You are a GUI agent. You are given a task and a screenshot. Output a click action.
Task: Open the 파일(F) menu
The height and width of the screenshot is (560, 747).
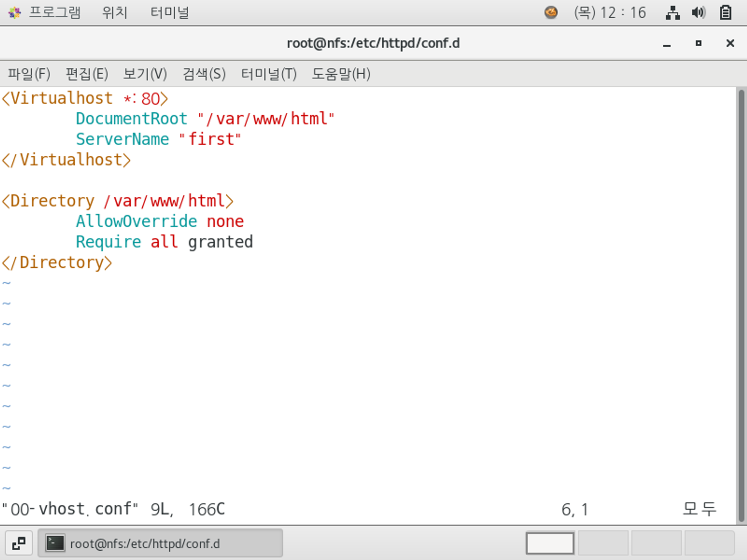[x=29, y=74]
